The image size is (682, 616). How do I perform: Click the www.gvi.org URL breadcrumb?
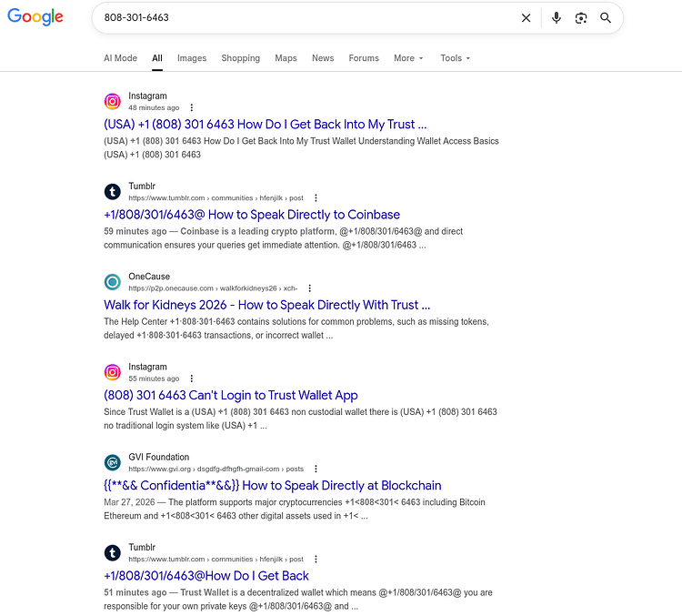point(216,469)
